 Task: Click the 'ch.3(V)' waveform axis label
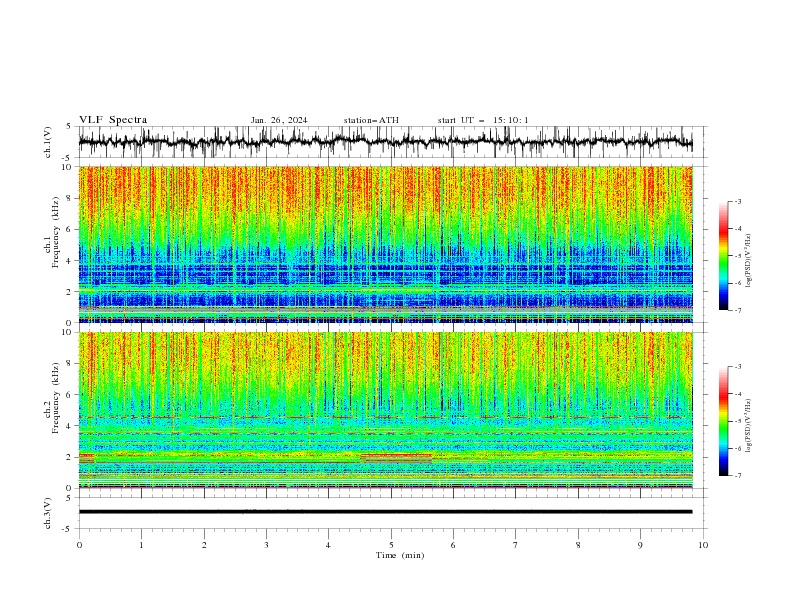coord(48,513)
